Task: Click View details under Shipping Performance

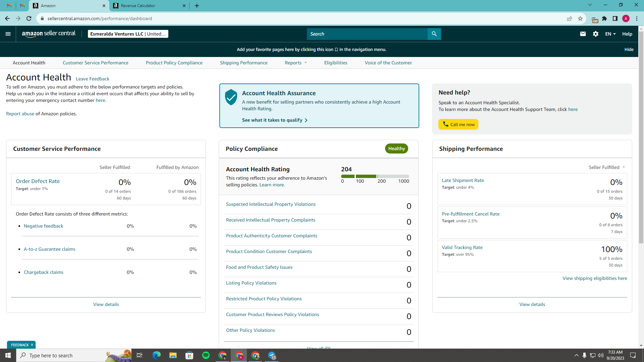Action: [532, 304]
